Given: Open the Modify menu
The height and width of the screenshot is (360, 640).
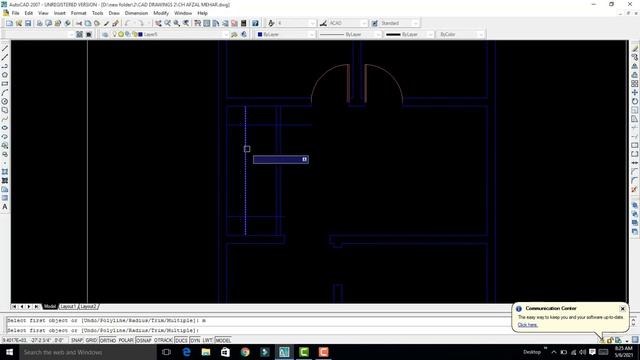Looking at the screenshot, I should coord(161,13).
